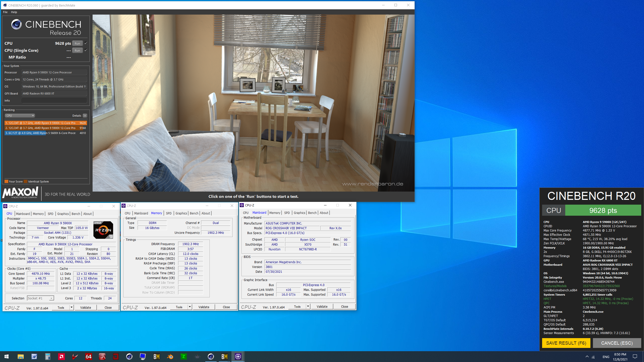Run the CPU Single Core benchmark
644x362 pixels.
pos(77,50)
